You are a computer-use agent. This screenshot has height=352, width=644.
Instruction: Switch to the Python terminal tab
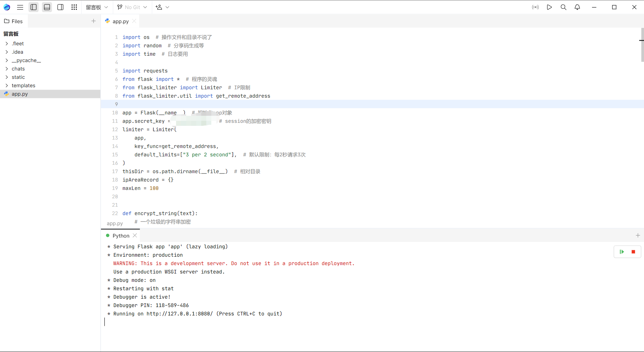pyautogui.click(x=121, y=236)
